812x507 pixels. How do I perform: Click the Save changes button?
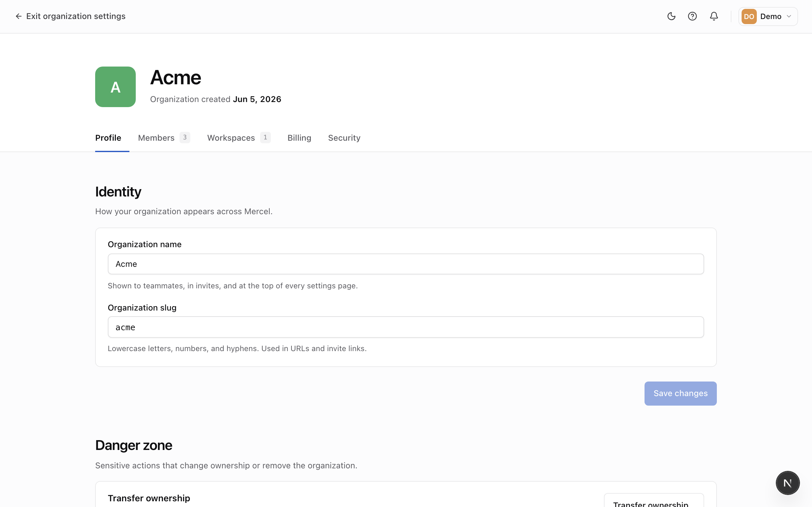(680, 393)
